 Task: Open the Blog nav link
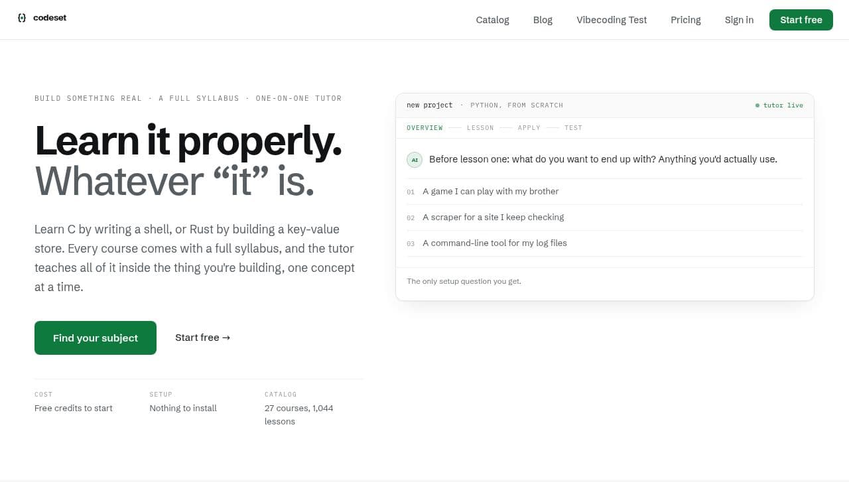[543, 20]
